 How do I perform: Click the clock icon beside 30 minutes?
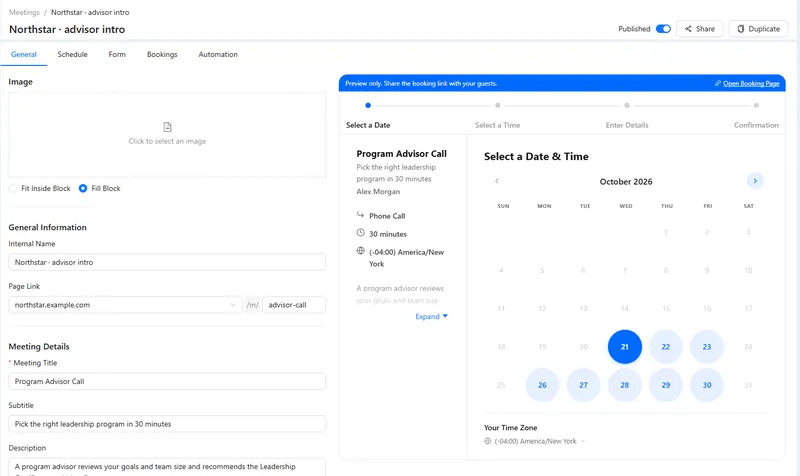pyautogui.click(x=360, y=233)
